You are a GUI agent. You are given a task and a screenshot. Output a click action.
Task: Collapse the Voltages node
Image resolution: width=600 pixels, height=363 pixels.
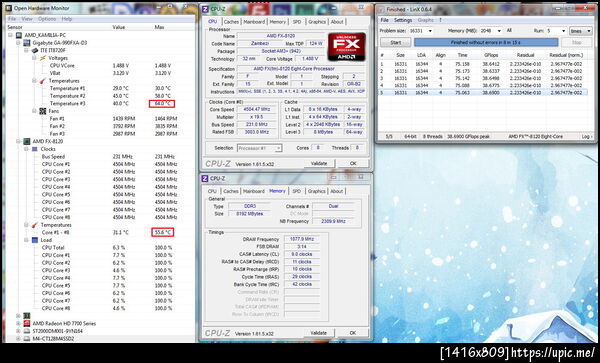[34, 58]
